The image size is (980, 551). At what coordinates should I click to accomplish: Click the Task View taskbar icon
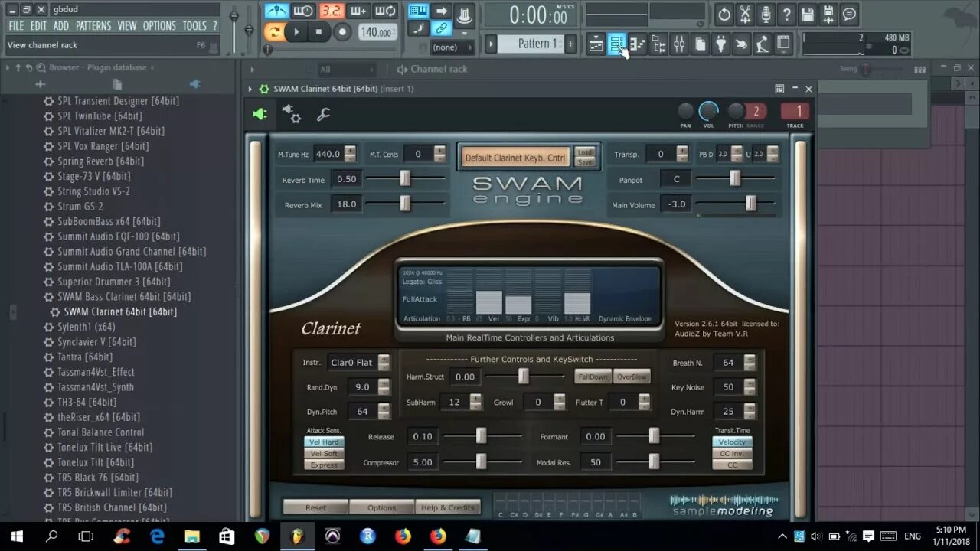[x=87, y=536]
